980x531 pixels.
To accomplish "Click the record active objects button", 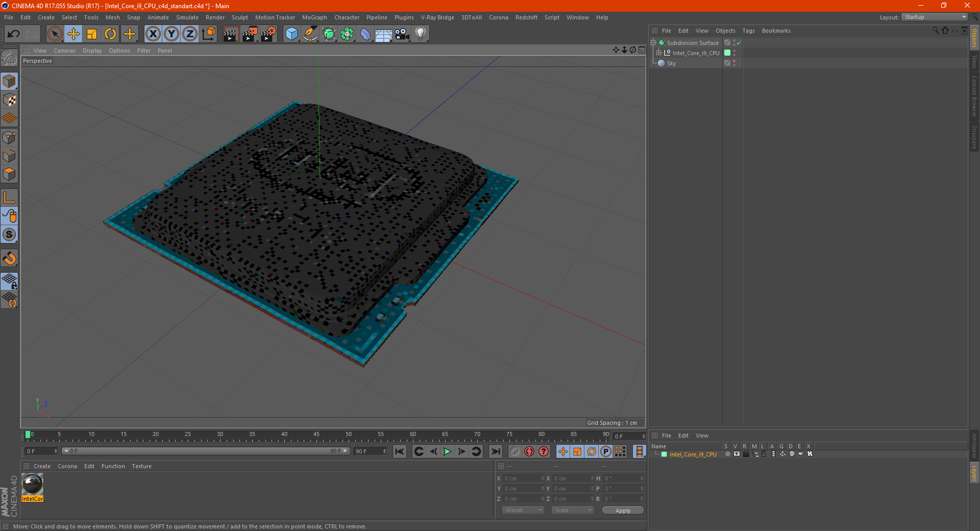I will click(x=515, y=451).
